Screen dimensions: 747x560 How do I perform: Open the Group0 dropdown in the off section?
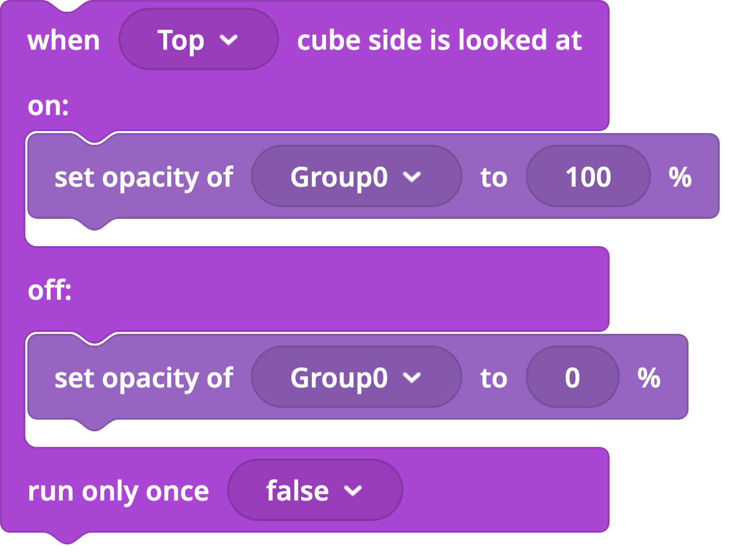pos(357,377)
